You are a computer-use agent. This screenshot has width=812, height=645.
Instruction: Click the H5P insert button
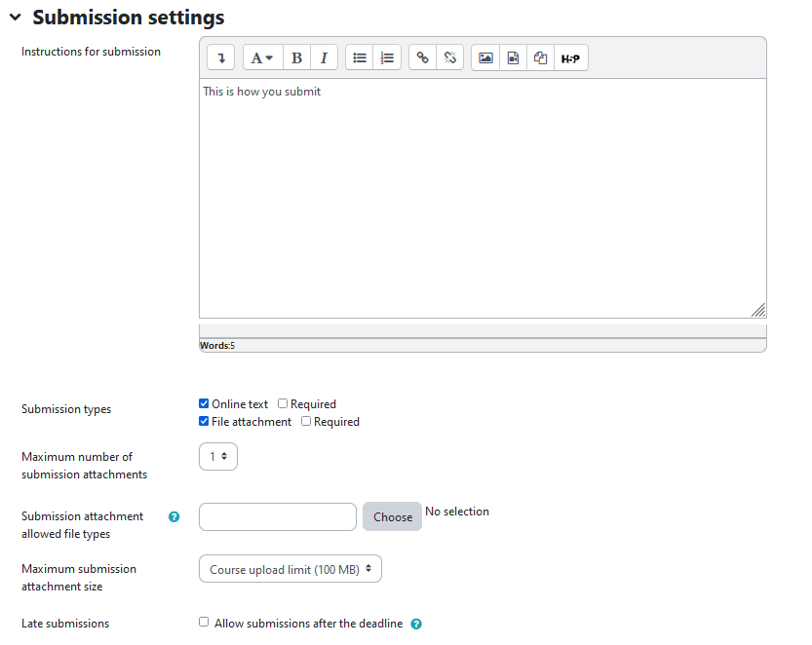[570, 58]
